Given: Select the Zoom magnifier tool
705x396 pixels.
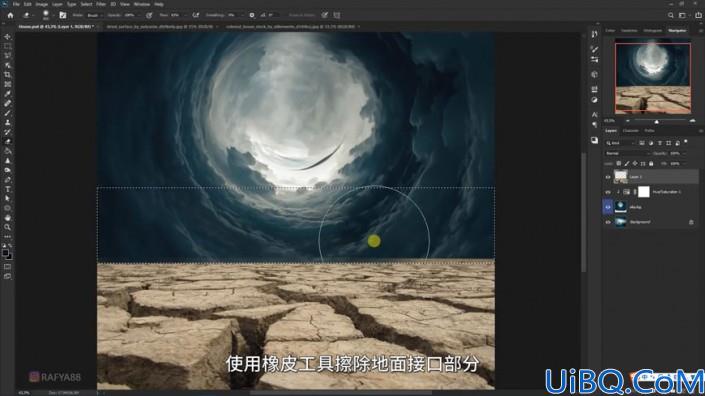Looking at the screenshot, I should point(8,227).
